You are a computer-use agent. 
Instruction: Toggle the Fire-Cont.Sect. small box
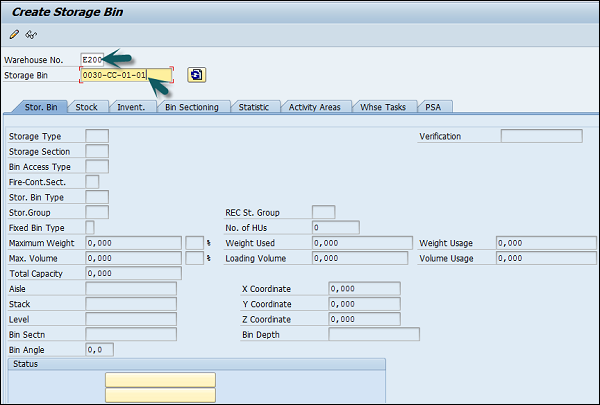click(x=92, y=181)
